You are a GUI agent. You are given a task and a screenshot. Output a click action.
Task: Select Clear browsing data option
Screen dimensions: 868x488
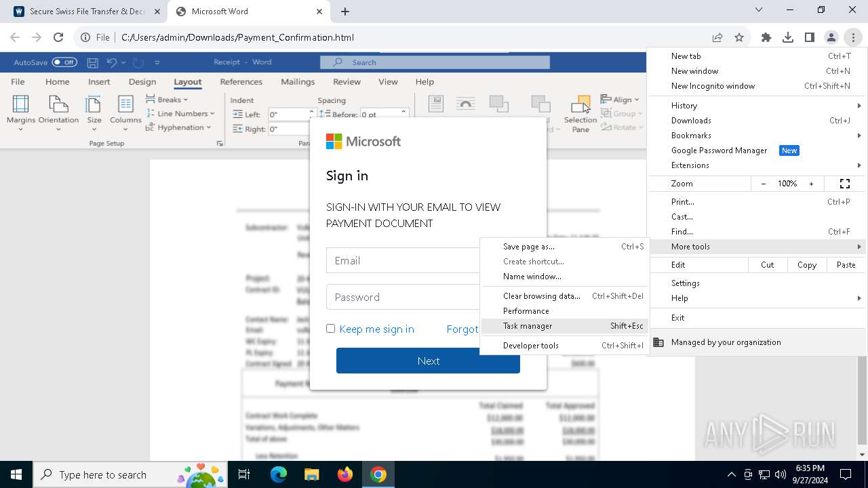pos(564,296)
